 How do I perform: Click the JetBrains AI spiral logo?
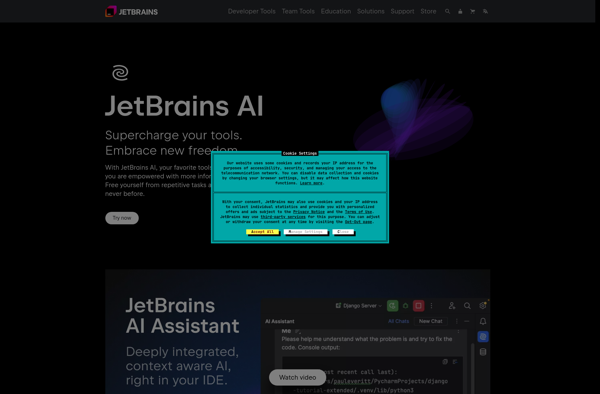(120, 73)
